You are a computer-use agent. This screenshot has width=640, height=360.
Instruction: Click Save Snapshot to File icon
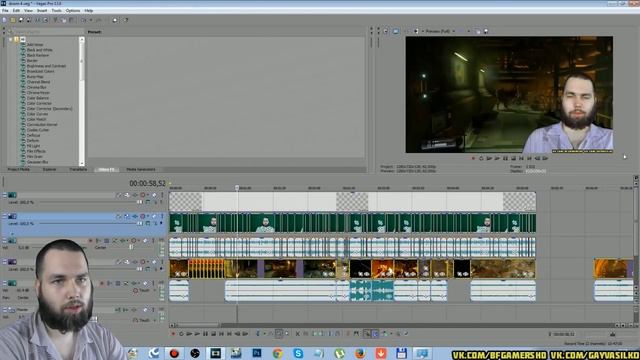pos(486,31)
